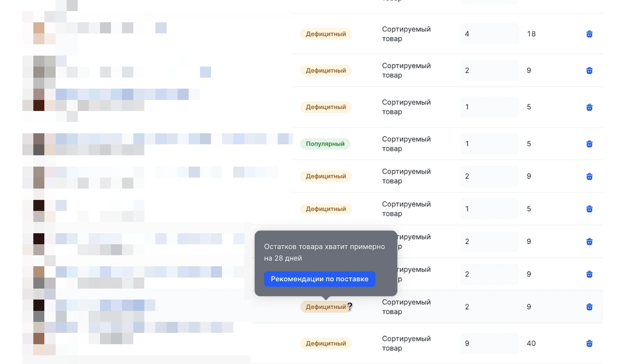Click the Сортируемый товар label in the top row
The height and width of the screenshot is (364, 644).
(x=406, y=34)
